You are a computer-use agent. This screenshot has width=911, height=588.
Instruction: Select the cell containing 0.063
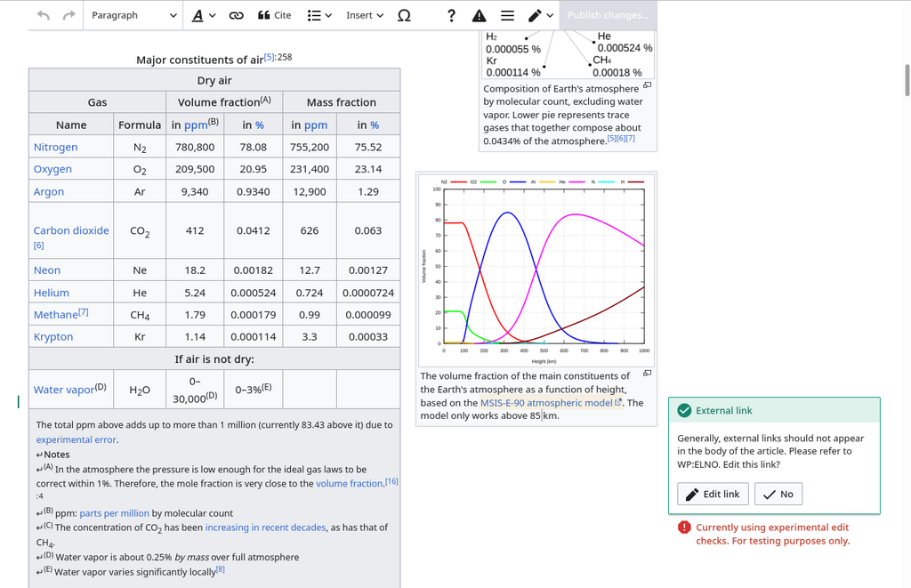tap(368, 230)
